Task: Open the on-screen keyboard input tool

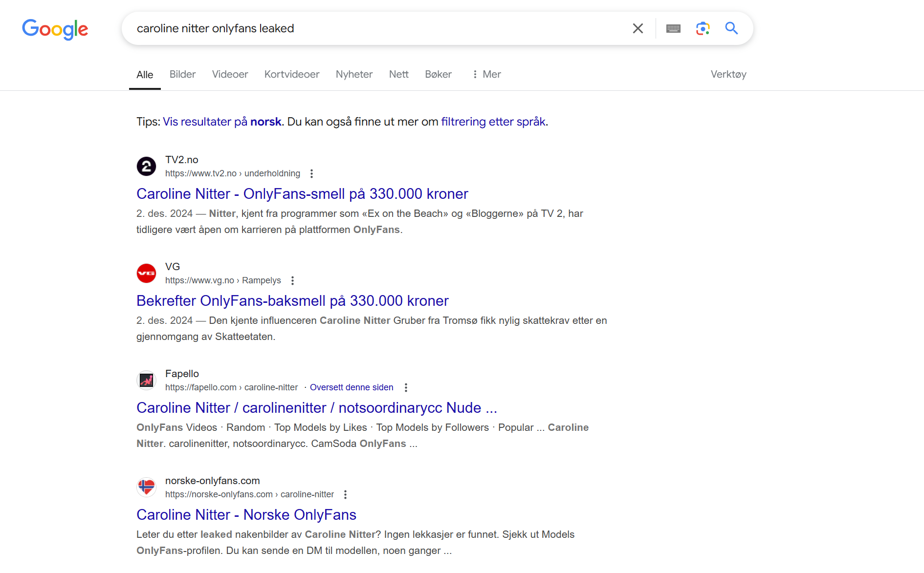Action: pyautogui.click(x=673, y=28)
